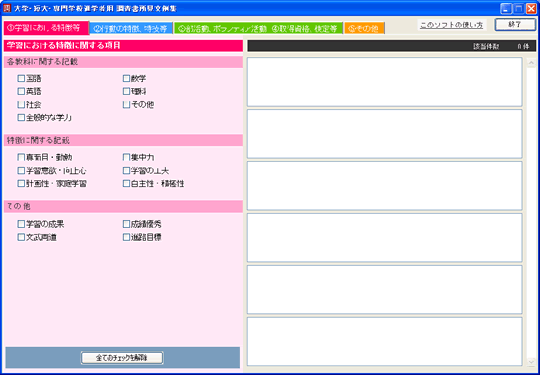Viewport: 540px width, 375px height.
Task: Enable the 英語 checkbox
Action: 21,92
